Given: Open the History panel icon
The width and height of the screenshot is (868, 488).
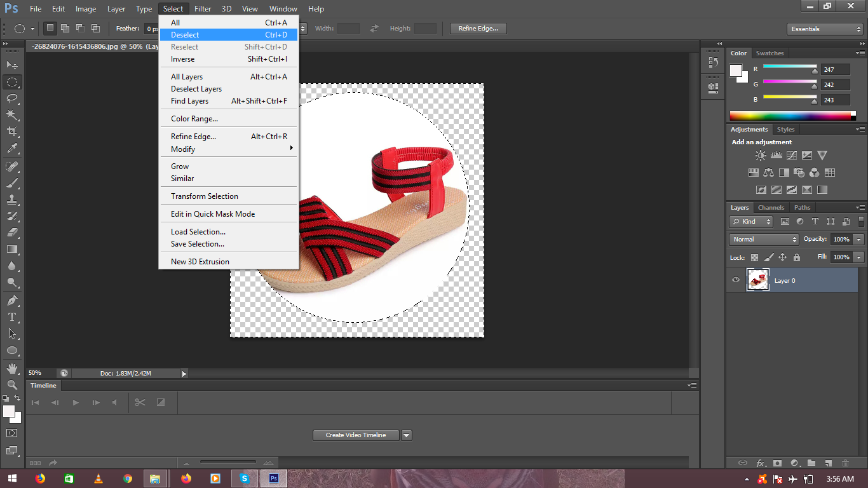Looking at the screenshot, I should tap(713, 63).
